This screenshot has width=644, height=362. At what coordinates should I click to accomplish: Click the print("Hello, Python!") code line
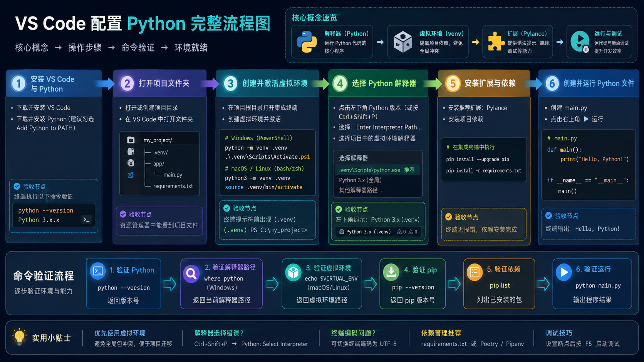pyautogui.click(x=594, y=159)
